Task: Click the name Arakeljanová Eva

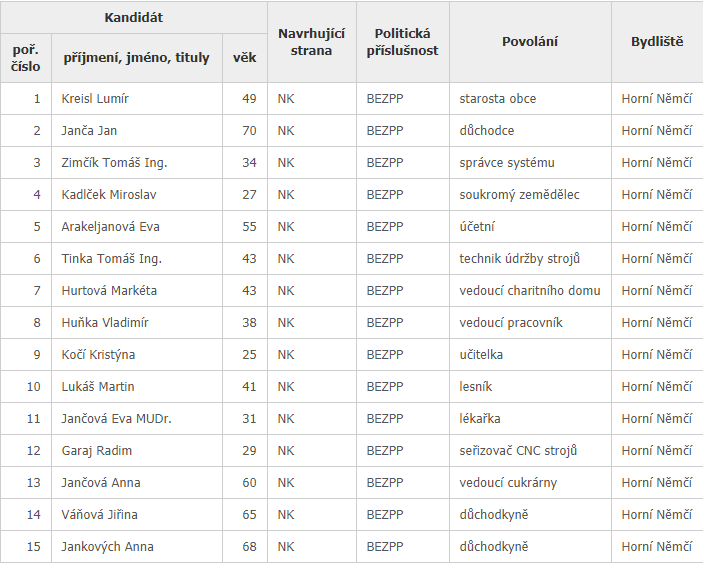Action: pyautogui.click(x=110, y=227)
